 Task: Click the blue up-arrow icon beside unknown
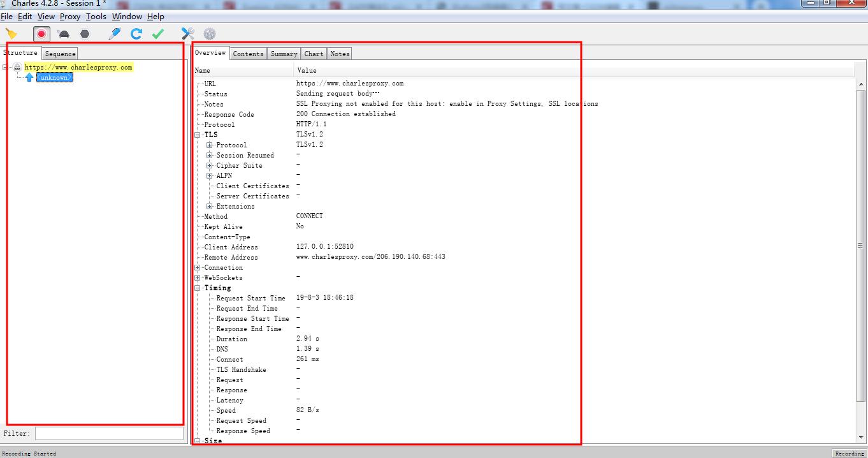(x=29, y=77)
